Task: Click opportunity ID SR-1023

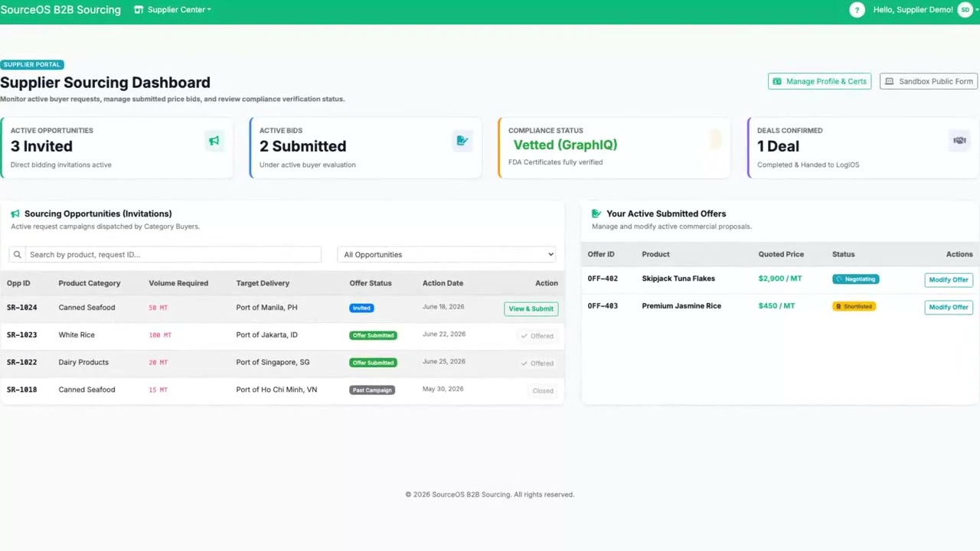Action: 21,335
